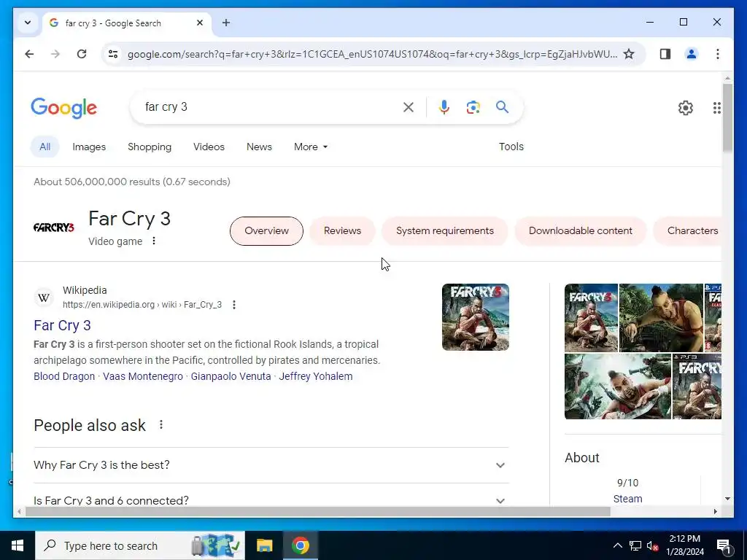Image resolution: width=747 pixels, height=560 pixels.
Task: Click the URL in the address bar
Action: 371,54
